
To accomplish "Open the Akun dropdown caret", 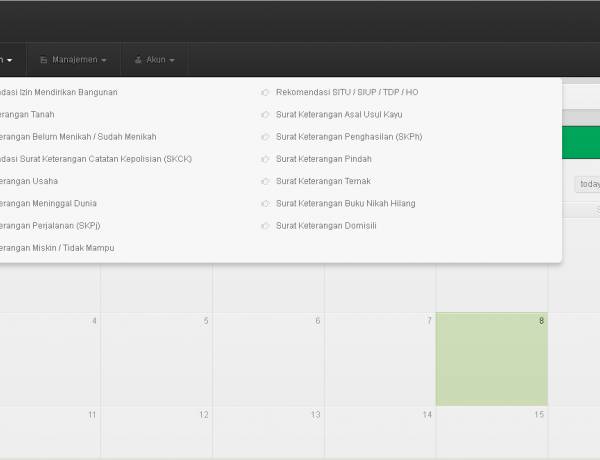I will [x=172, y=60].
